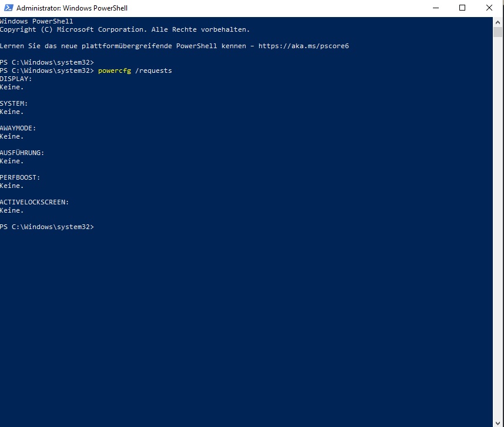Click the scrollbar down arrow
Image resolution: width=504 pixels, height=427 pixels.
click(498, 423)
